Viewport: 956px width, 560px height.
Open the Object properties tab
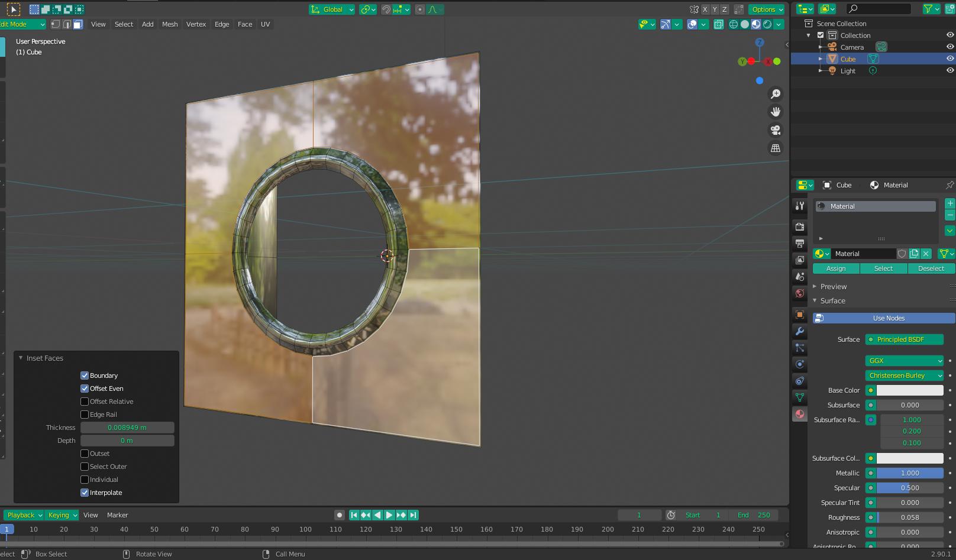[800, 315]
